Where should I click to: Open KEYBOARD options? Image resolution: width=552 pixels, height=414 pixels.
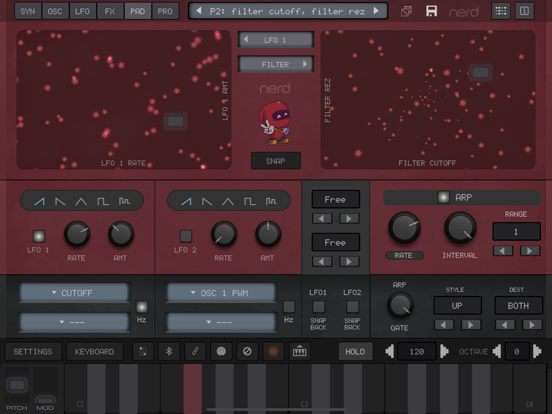coord(94,351)
